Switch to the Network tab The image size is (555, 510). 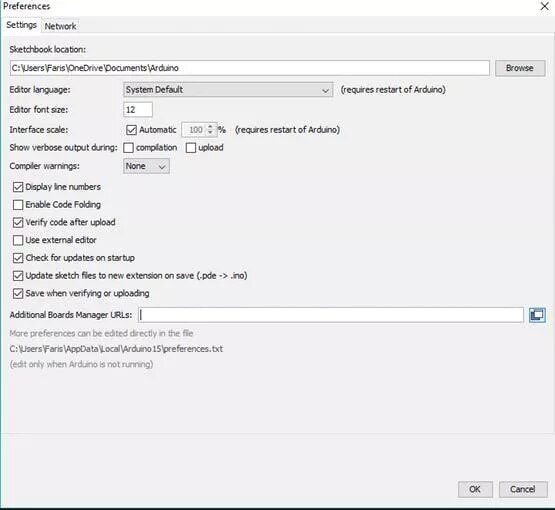point(60,26)
